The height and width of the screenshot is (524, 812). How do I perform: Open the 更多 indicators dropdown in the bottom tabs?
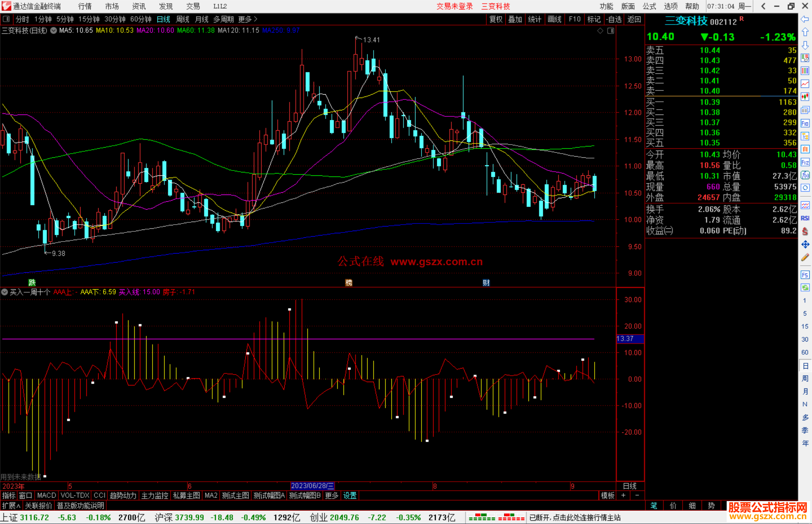pyautogui.click(x=332, y=495)
